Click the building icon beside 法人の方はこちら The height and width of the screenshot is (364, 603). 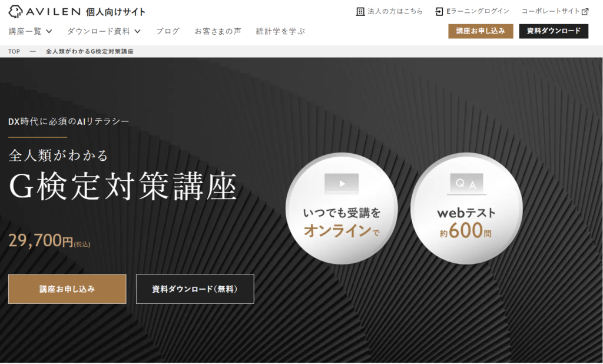[360, 11]
